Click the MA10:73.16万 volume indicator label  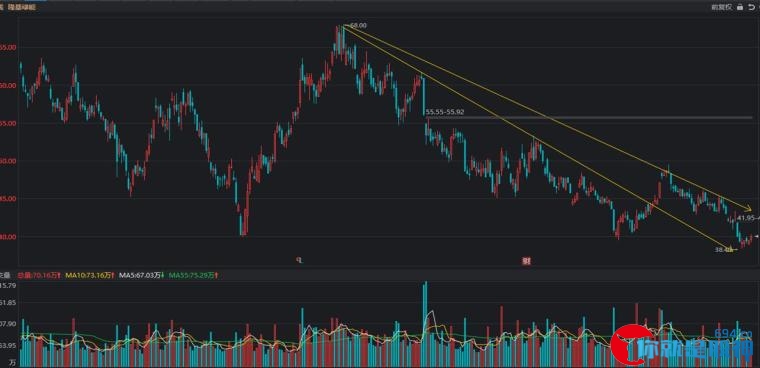tap(90, 275)
